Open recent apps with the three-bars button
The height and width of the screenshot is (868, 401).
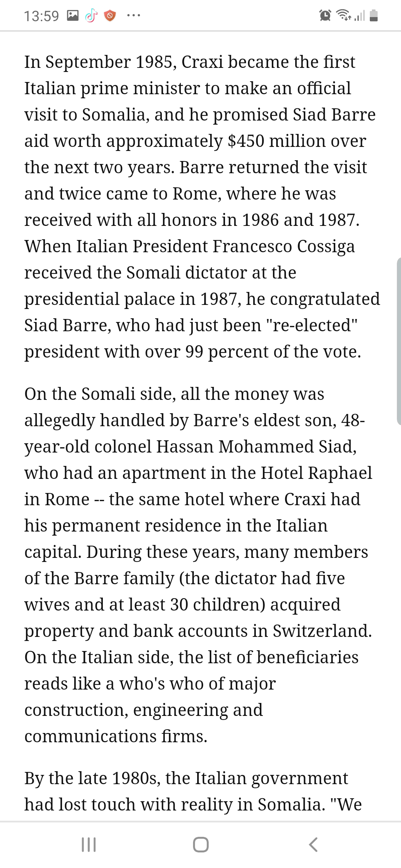click(x=89, y=845)
